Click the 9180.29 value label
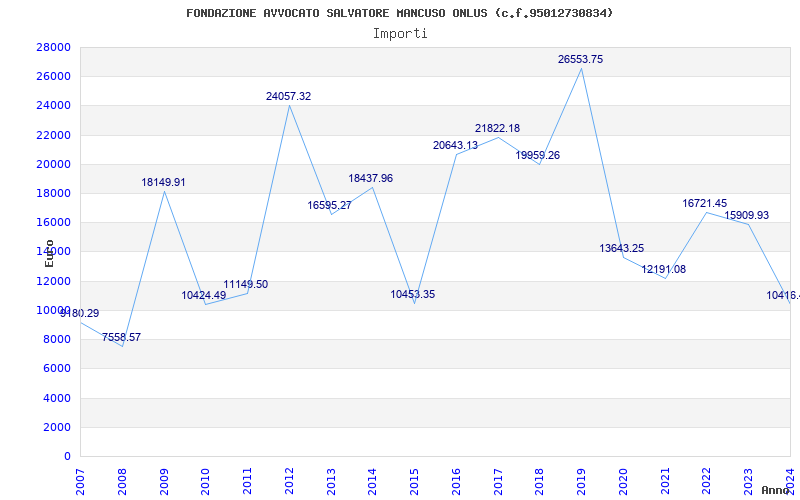The width and height of the screenshot is (800, 500). (80, 313)
